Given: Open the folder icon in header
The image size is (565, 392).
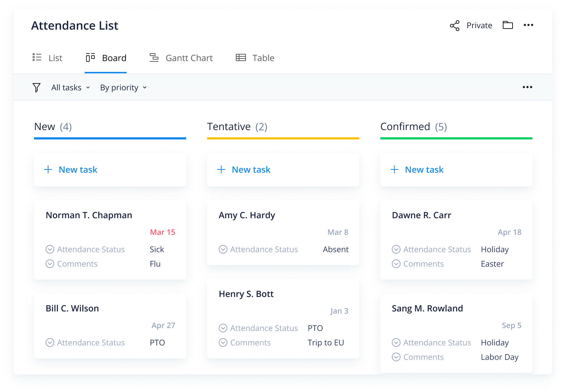Looking at the screenshot, I should [508, 25].
